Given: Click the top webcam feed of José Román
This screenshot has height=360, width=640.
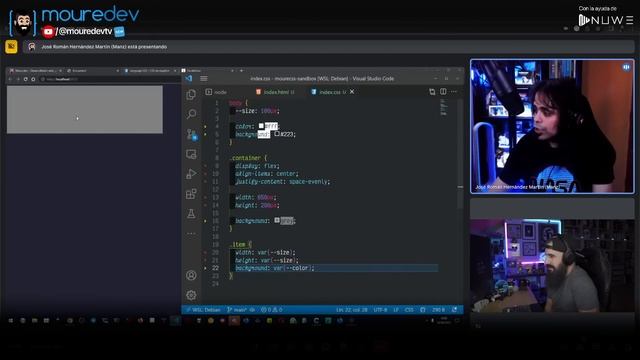Looking at the screenshot, I should (x=552, y=126).
